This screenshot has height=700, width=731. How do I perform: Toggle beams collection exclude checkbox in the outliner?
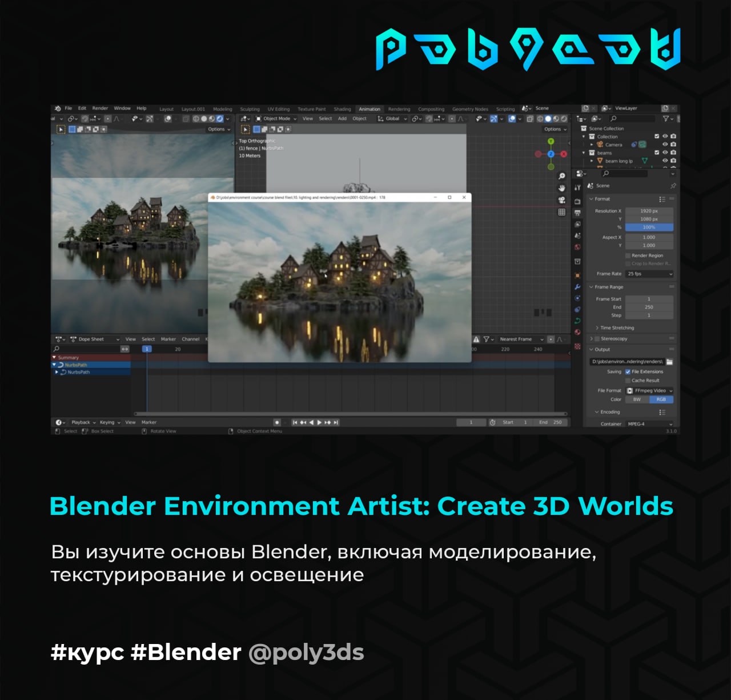point(657,153)
